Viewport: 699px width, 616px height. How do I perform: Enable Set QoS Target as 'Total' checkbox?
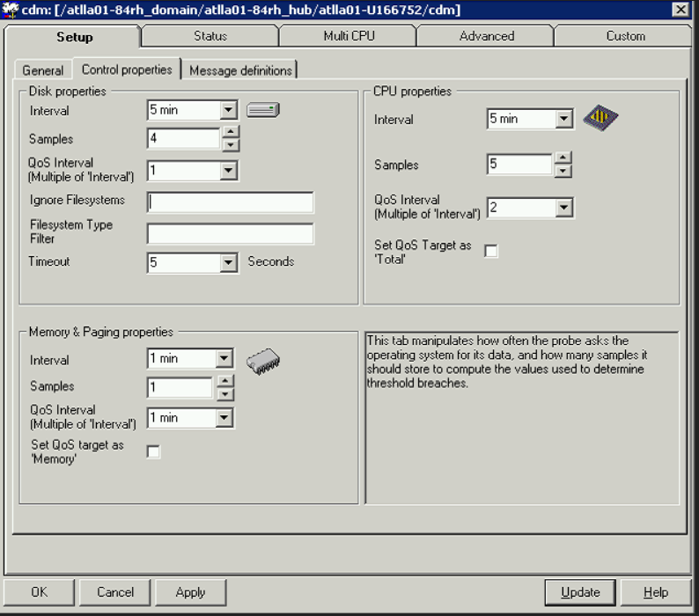(491, 251)
